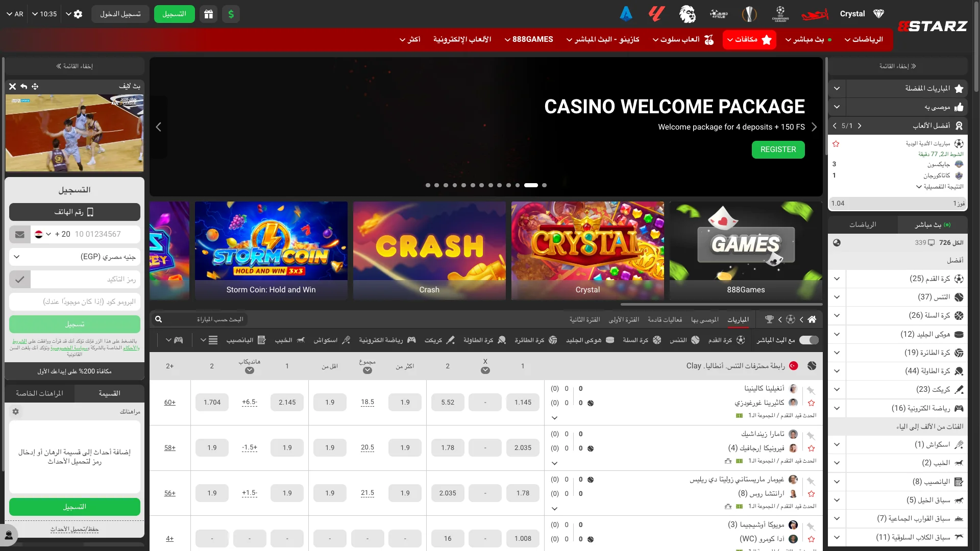Image resolution: width=980 pixels, height=551 pixels.
Task: Favorite موبوي أوشيجيما match star
Action: point(812,539)
